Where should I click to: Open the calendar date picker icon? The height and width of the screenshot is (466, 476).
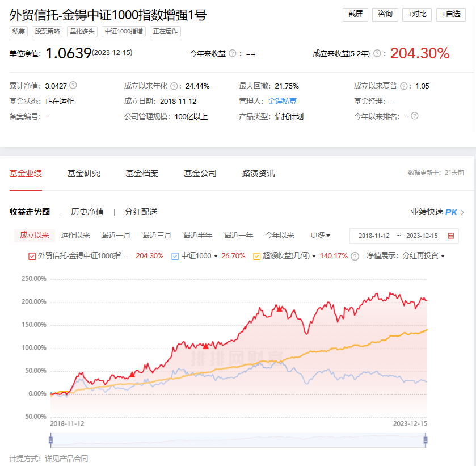click(451, 236)
